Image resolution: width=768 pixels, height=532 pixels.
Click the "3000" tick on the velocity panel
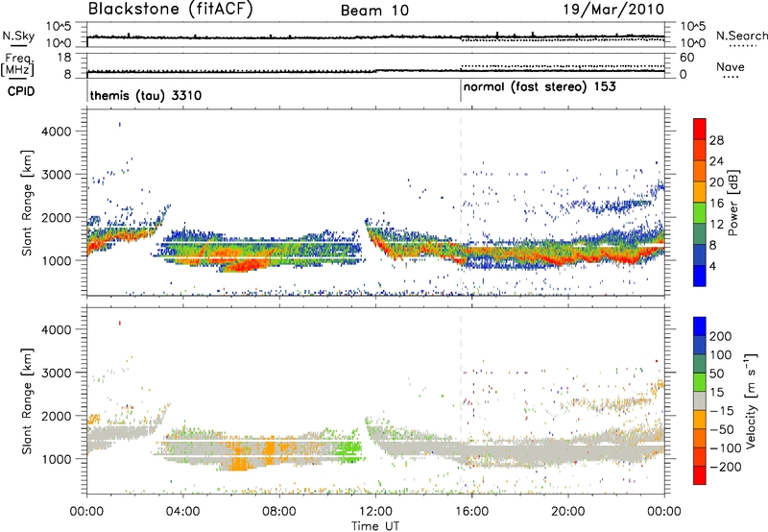pyautogui.click(x=56, y=373)
